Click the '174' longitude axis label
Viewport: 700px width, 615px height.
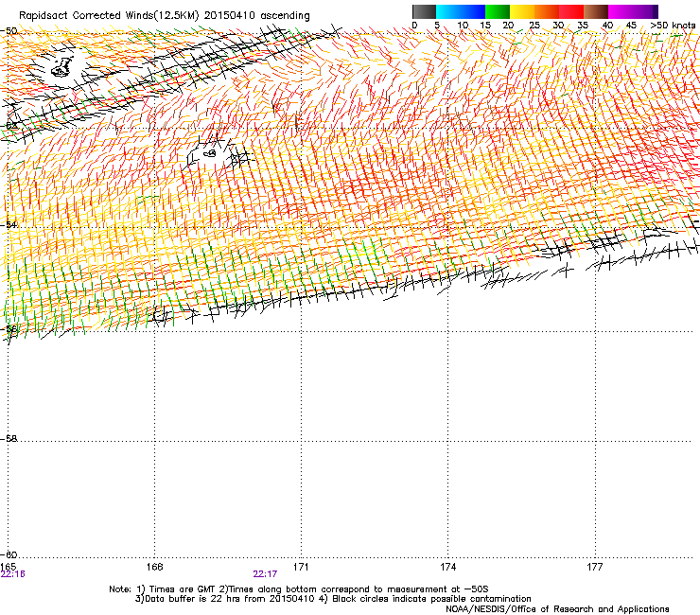pyautogui.click(x=447, y=567)
